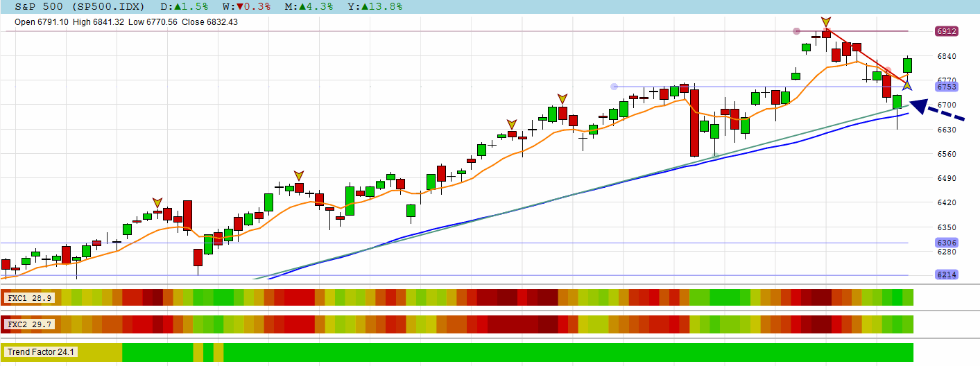Click the dashed dark-blue arrow annotation
Screen dimensions: 980x366
click(x=936, y=111)
